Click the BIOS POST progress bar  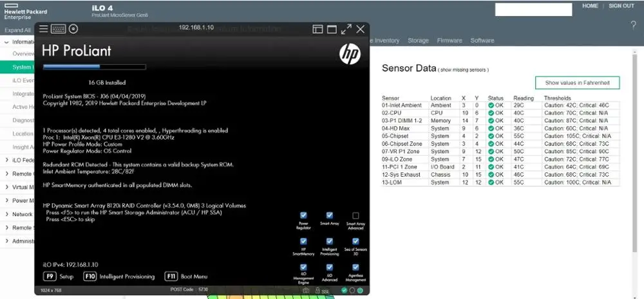[95, 66]
